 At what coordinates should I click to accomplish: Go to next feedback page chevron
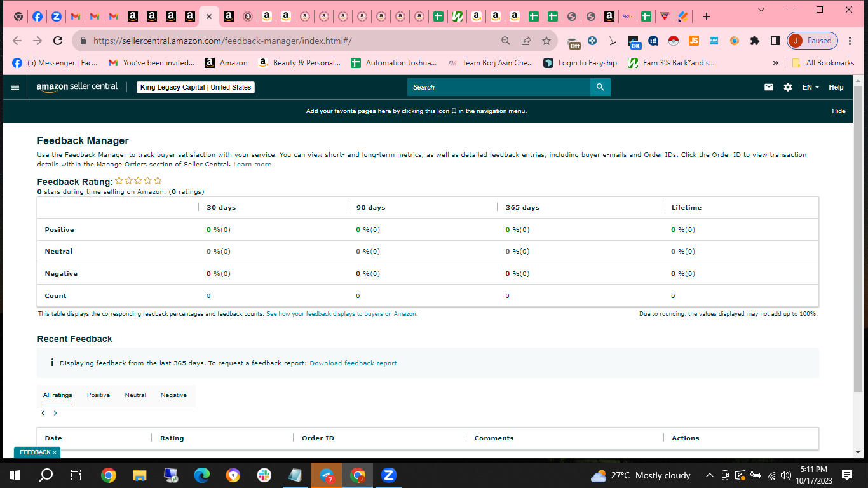[55, 413]
